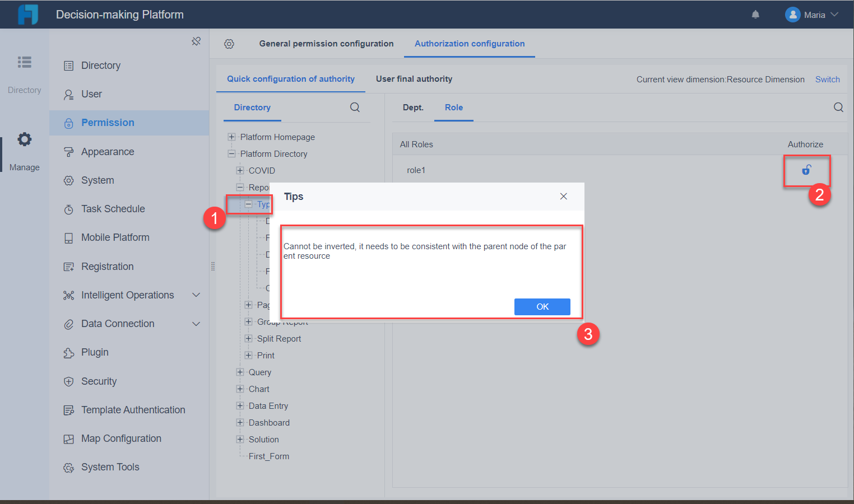Viewport: 854px width, 504px height.
Task: Select First_Form in the directory tree
Action: pos(268,456)
